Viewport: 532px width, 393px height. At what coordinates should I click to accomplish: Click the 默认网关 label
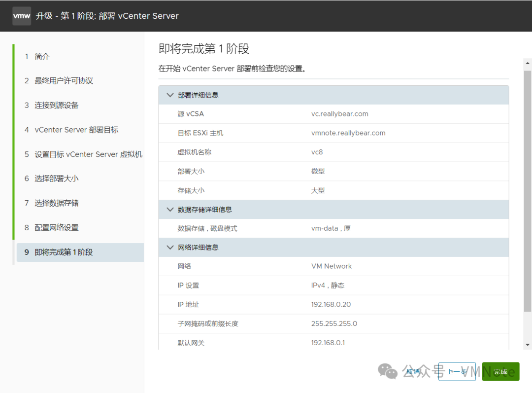[x=191, y=343]
